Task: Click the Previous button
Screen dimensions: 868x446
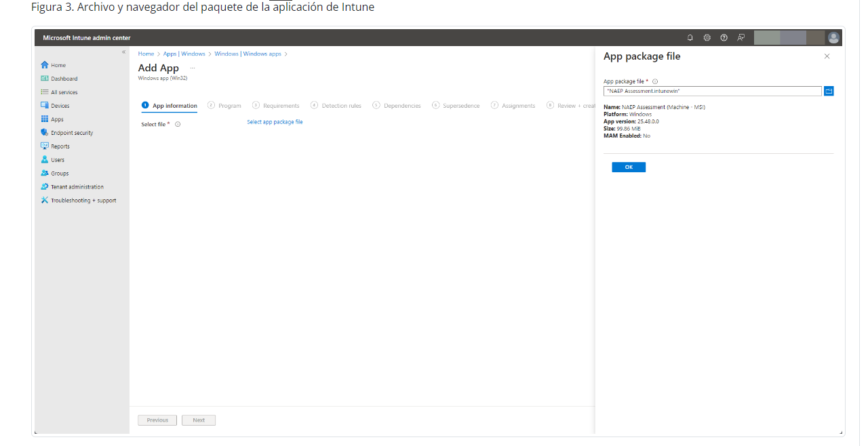Action: point(157,420)
